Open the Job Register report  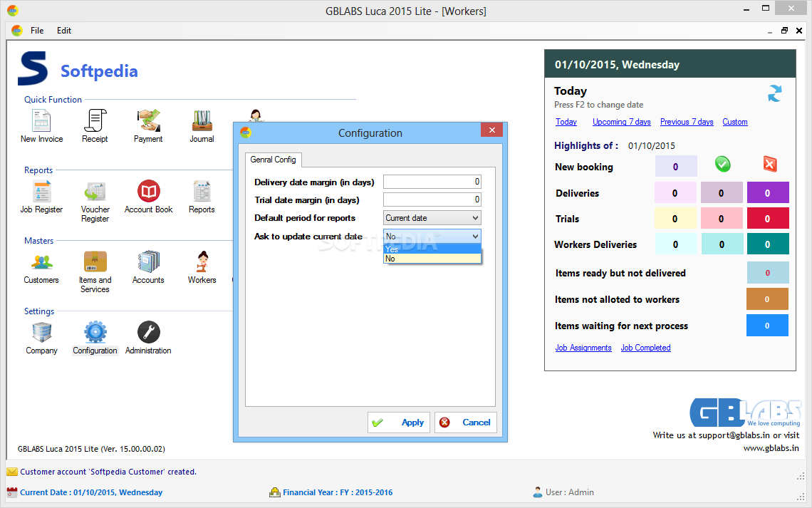[x=41, y=197]
